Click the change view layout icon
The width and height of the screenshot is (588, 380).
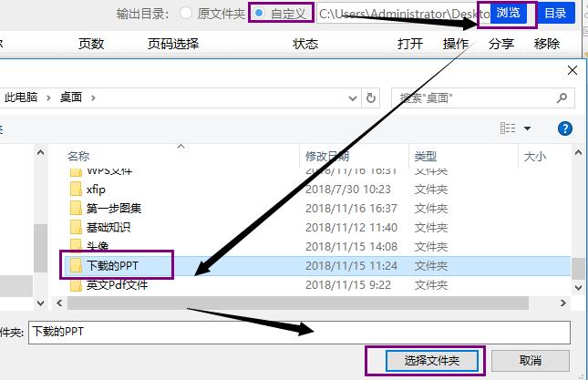tap(508, 128)
